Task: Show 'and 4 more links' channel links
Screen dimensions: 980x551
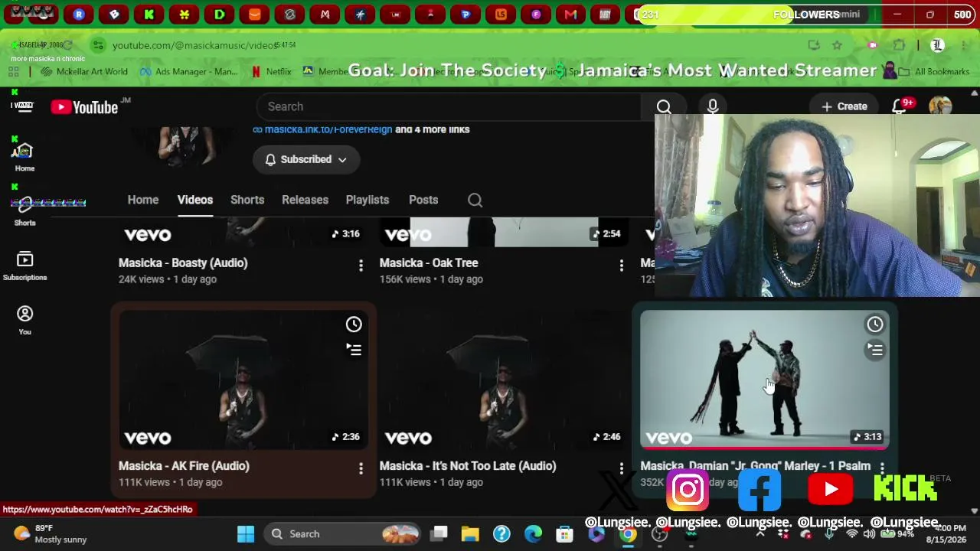Action: (433, 129)
